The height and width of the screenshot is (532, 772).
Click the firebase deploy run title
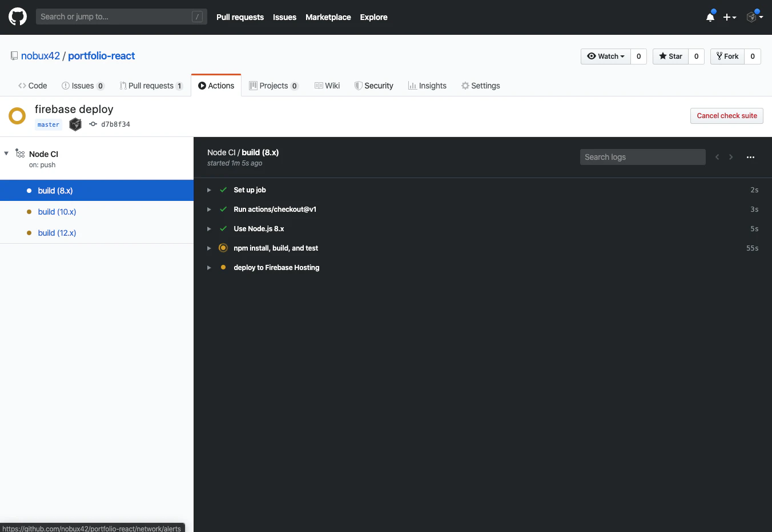tap(74, 109)
